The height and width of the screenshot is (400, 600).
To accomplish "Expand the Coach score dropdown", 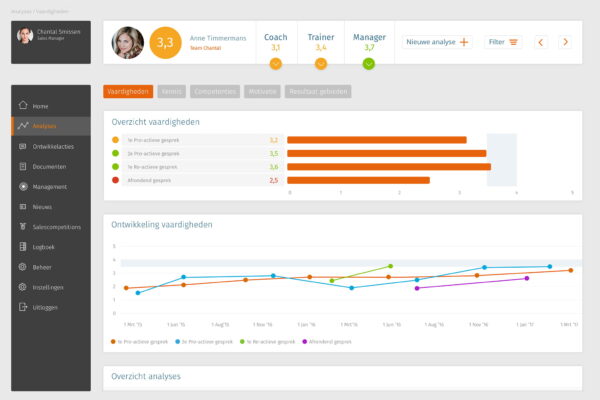I will point(276,64).
